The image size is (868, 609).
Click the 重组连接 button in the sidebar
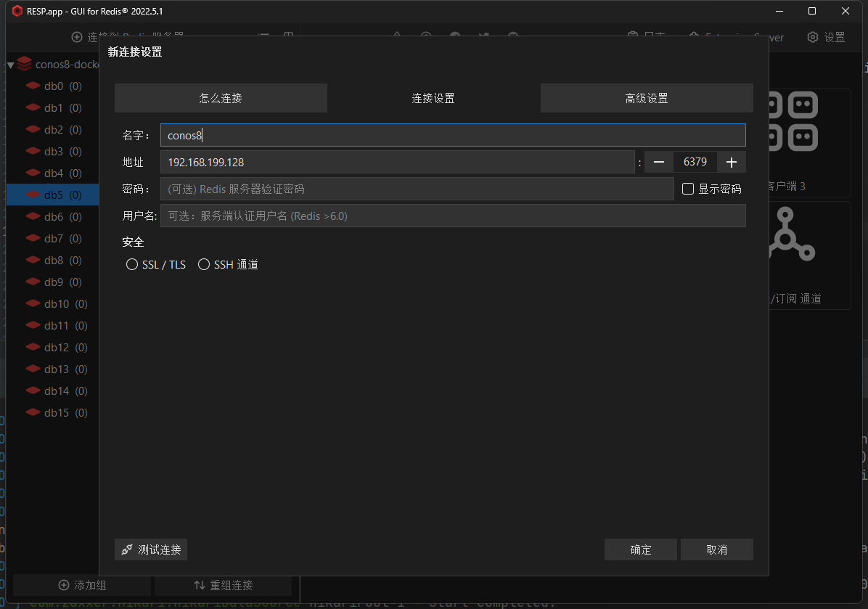[223, 585]
